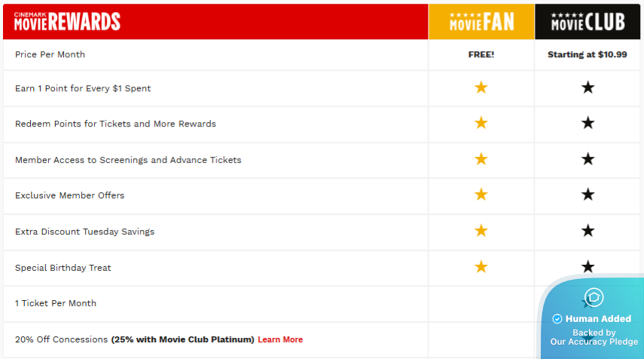Click the Cinemark Movie Rewards logo
Image resolution: width=644 pixels, height=359 pixels.
tap(67, 21)
